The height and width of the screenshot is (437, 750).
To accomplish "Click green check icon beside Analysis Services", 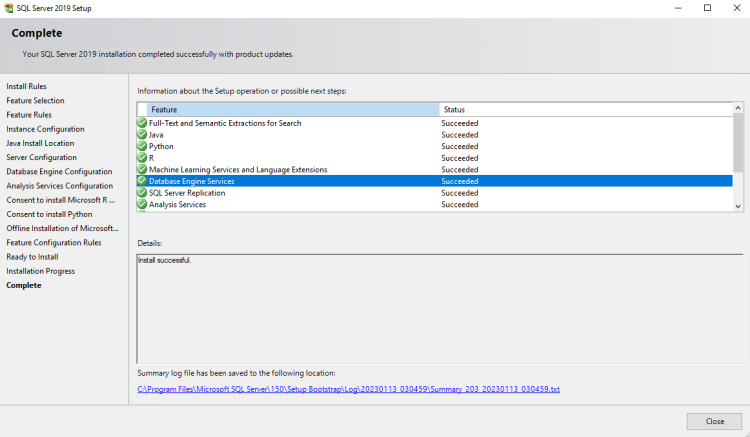I will coord(142,204).
